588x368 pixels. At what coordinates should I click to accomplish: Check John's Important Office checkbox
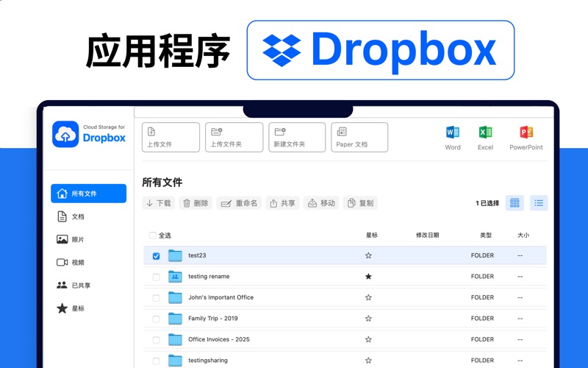coord(156,298)
